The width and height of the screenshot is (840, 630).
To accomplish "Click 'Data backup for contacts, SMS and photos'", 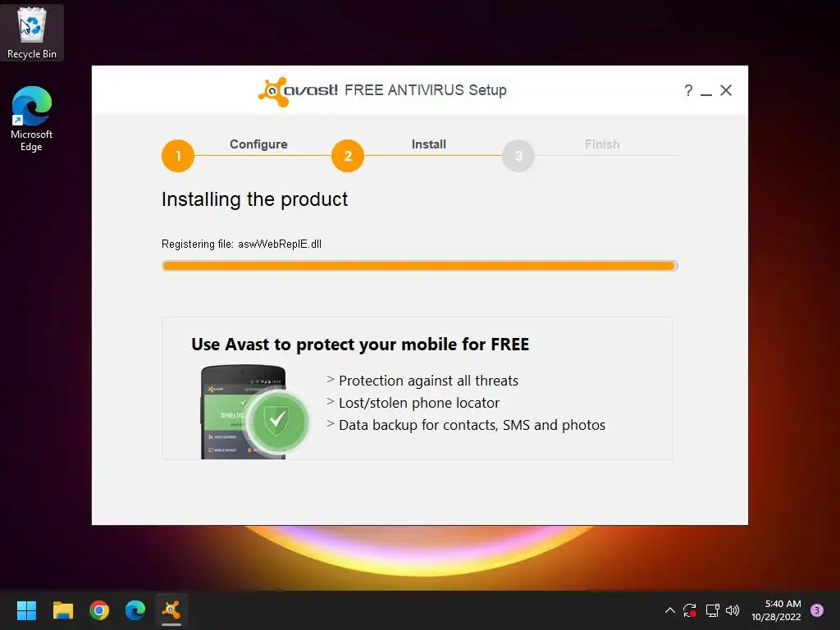I will point(472,425).
